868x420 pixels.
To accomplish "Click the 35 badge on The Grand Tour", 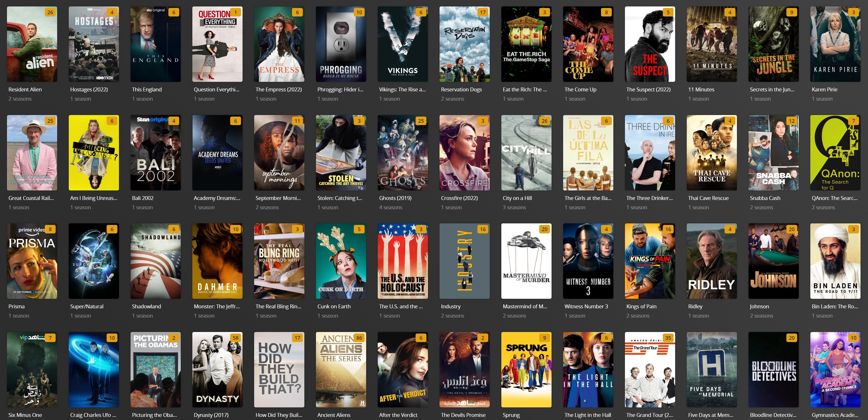I will click(x=668, y=338).
